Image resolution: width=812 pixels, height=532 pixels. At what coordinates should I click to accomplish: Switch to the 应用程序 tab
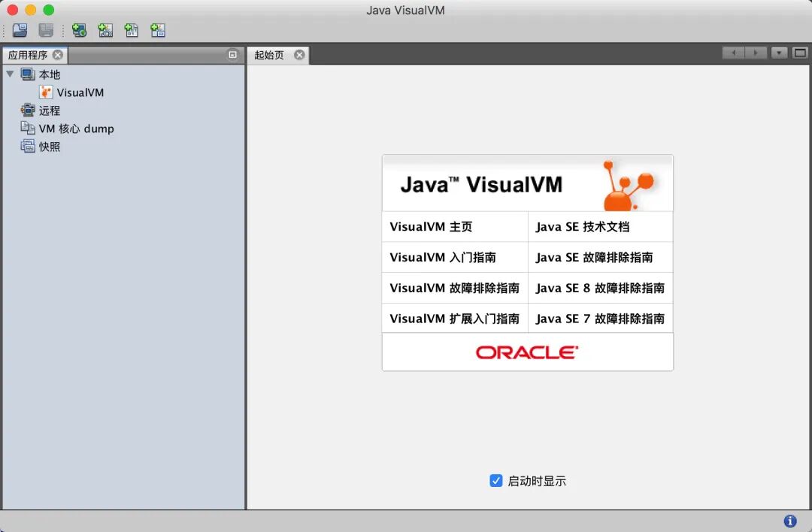pyautogui.click(x=28, y=55)
